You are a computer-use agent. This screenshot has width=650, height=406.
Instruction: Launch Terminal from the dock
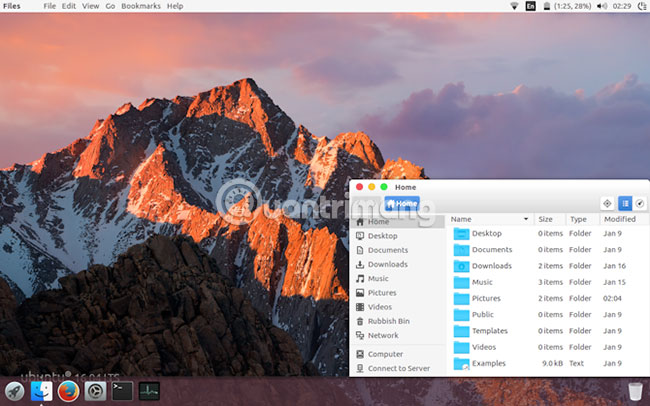[122, 391]
